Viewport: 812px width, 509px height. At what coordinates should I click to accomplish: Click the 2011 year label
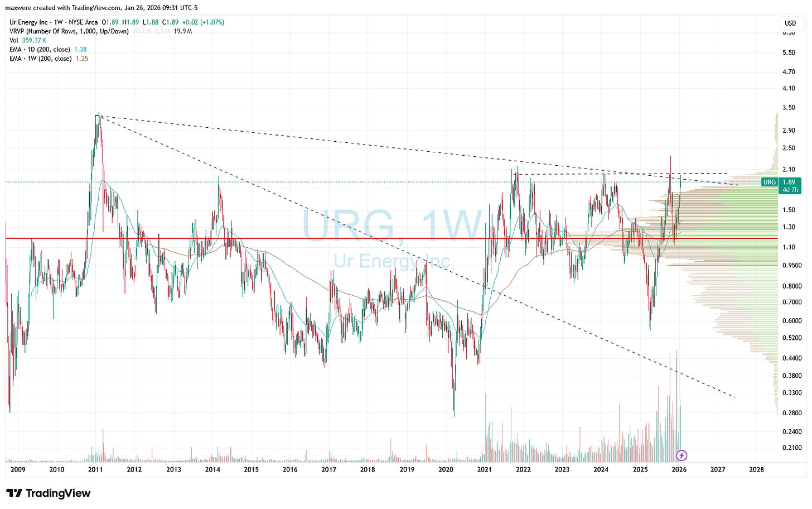tap(95, 469)
